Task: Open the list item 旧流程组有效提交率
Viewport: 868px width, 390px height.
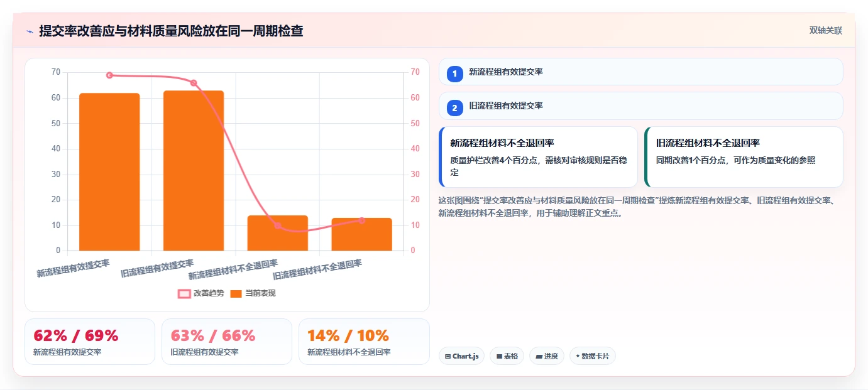Action: click(641, 106)
